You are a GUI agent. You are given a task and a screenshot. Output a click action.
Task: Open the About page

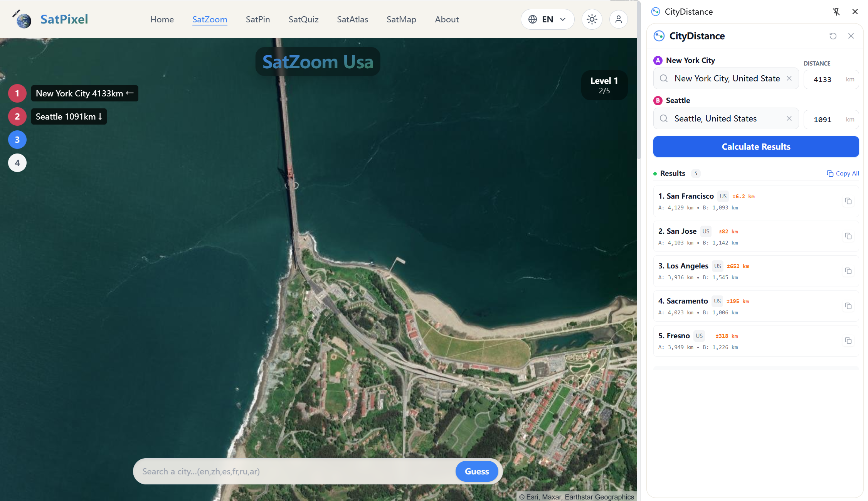(447, 19)
